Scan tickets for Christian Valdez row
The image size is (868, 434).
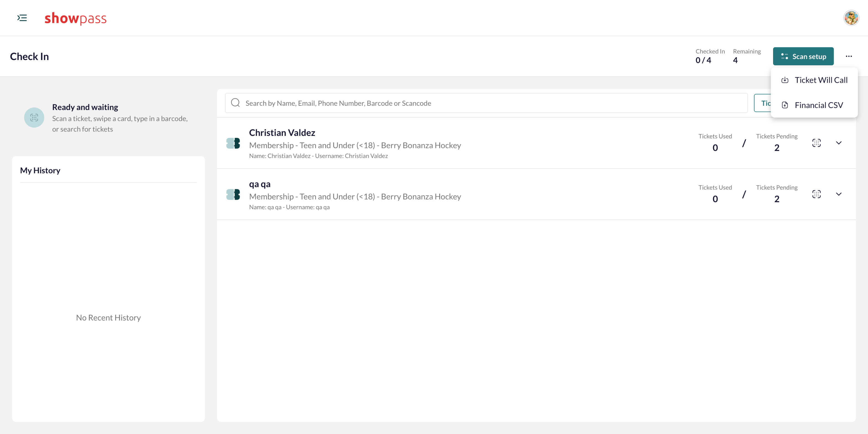tap(816, 143)
